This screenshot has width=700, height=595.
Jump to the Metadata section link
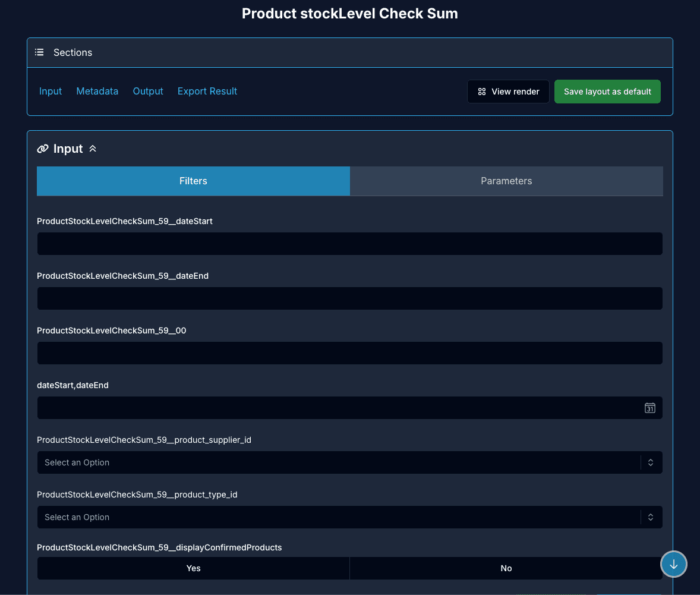tap(97, 91)
